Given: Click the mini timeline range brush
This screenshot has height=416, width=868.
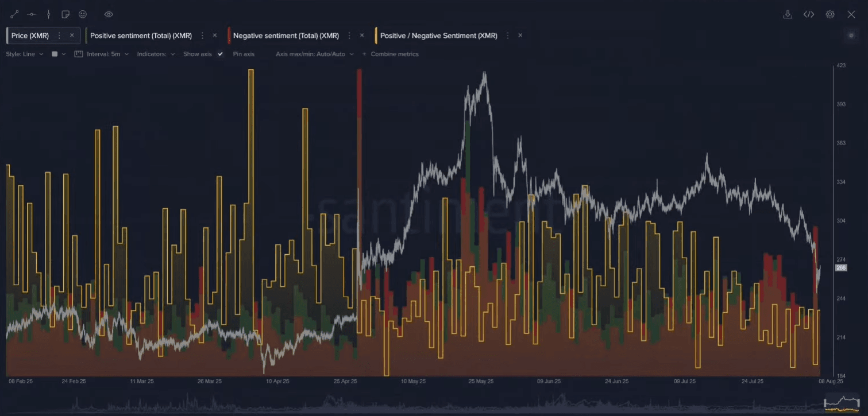Looking at the screenshot, I should click(x=842, y=403).
